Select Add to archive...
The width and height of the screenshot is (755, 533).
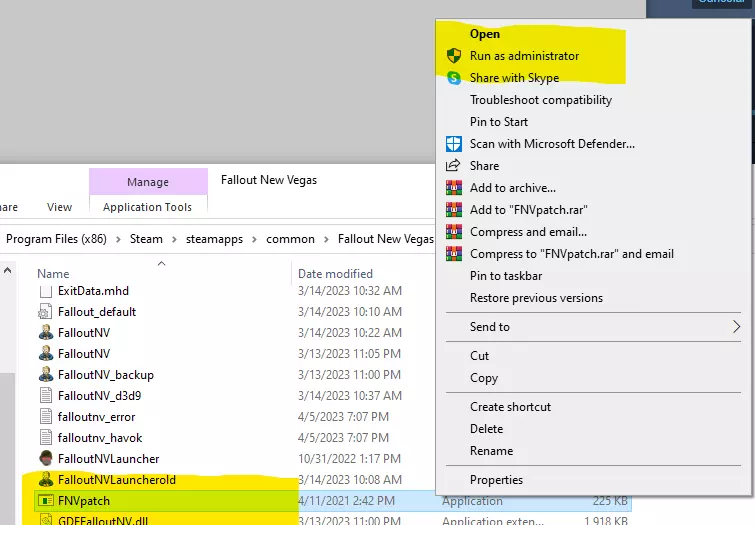point(513,188)
